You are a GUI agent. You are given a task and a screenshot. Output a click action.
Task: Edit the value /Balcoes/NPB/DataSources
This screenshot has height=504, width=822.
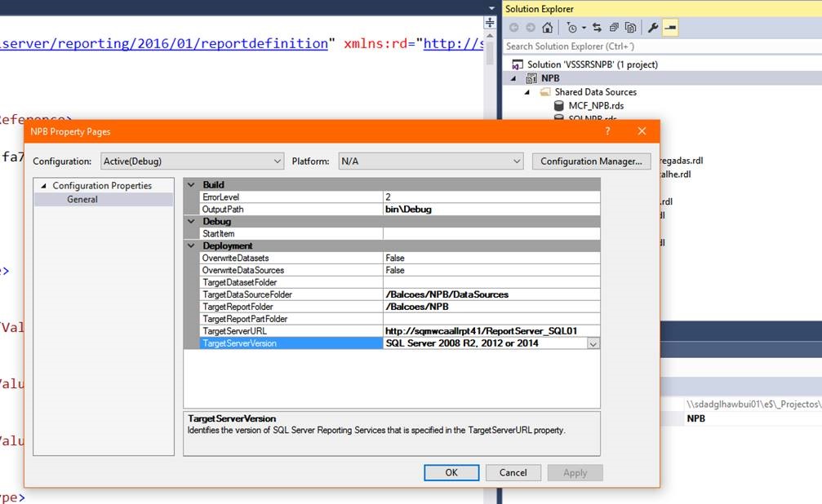491,294
